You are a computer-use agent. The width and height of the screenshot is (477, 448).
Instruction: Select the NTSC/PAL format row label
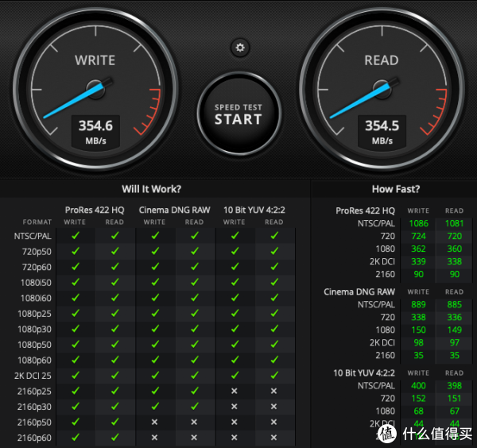(33, 236)
